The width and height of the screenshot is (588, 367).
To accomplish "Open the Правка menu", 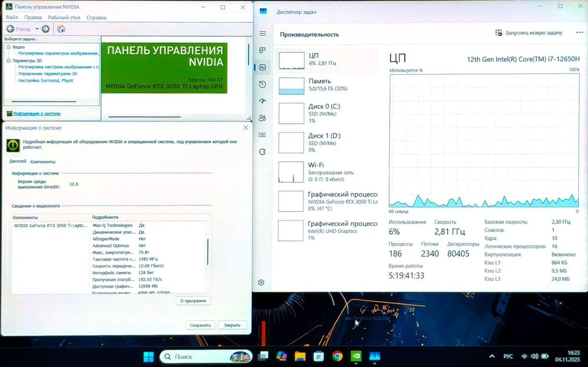I will (33, 18).
